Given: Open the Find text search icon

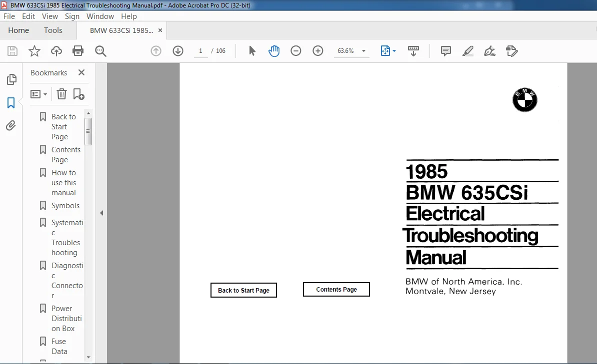Looking at the screenshot, I should pyautogui.click(x=100, y=51).
